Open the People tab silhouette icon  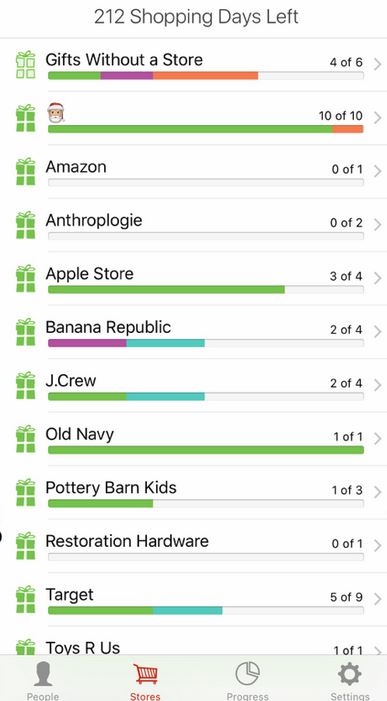[x=43, y=680]
